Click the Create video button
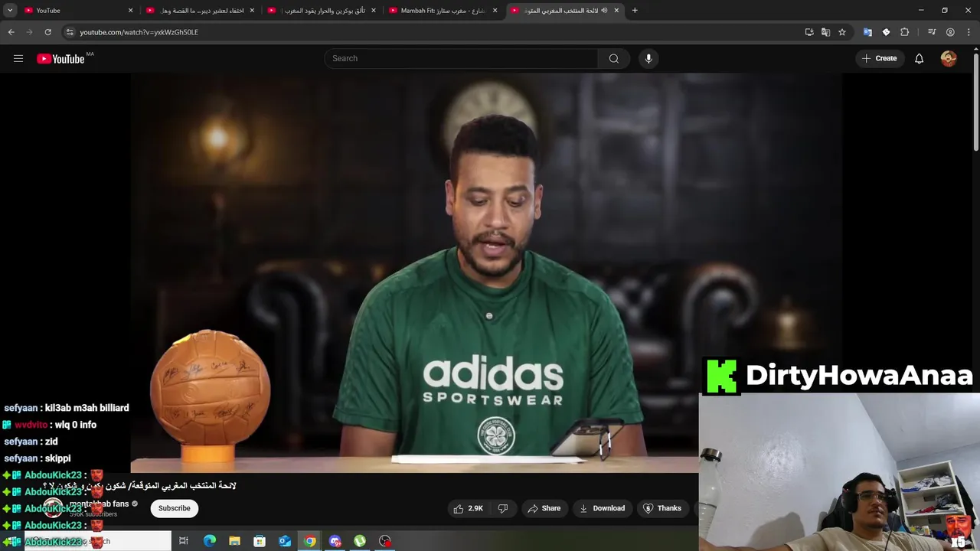Screen dimensions: 980x551 [879, 58]
